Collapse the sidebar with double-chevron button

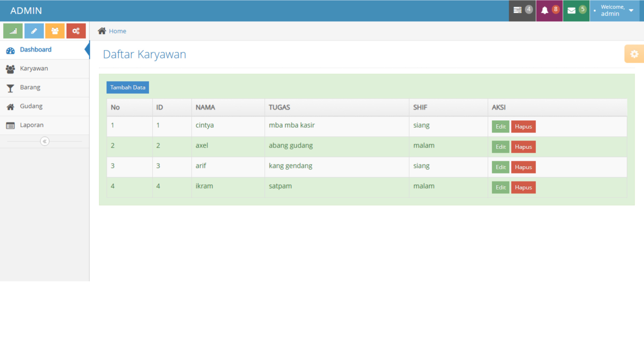click(45, 141)
